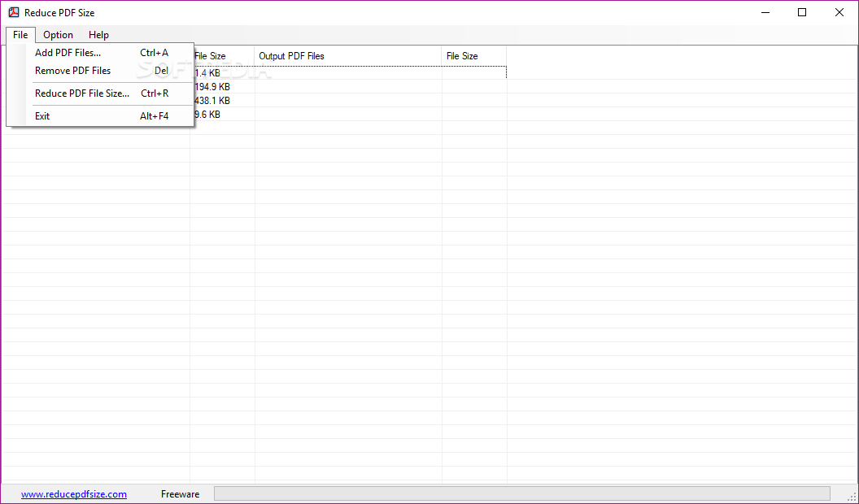
Task: Select Exit from the File menu
Action: 102,116
